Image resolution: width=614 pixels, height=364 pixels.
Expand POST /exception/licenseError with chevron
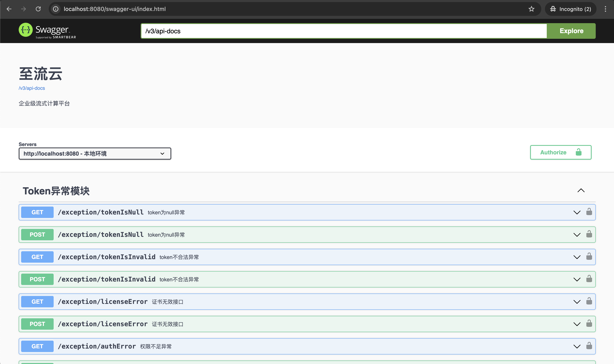click(x=577, y=324)
